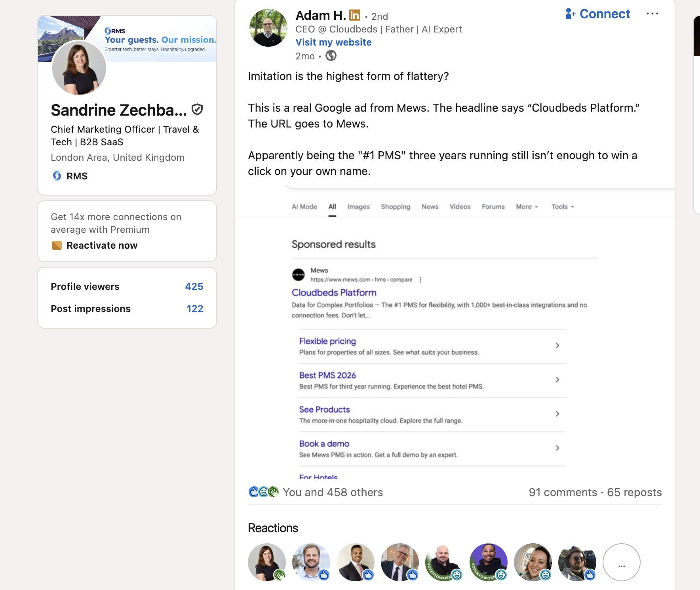Open Adam H.'s profile photo

point(268,28)
